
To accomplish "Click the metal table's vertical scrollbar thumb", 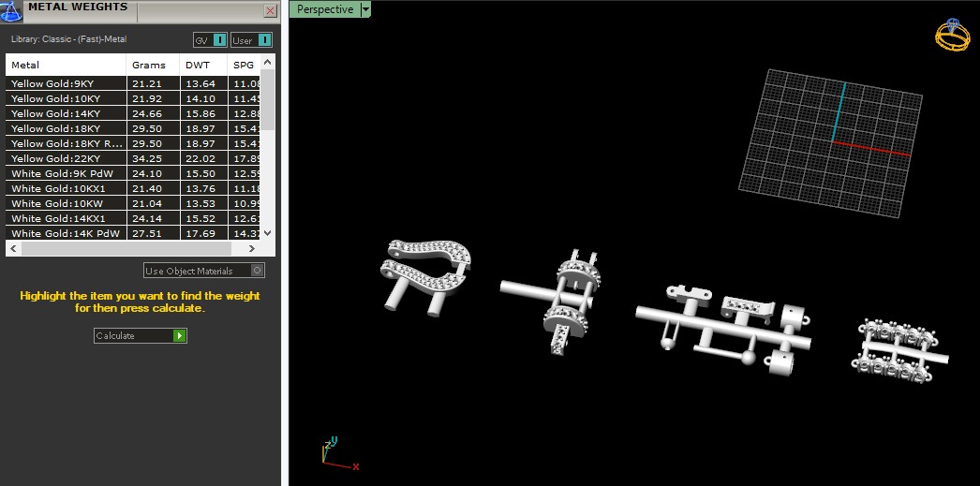I will click(x=268, y=99).
